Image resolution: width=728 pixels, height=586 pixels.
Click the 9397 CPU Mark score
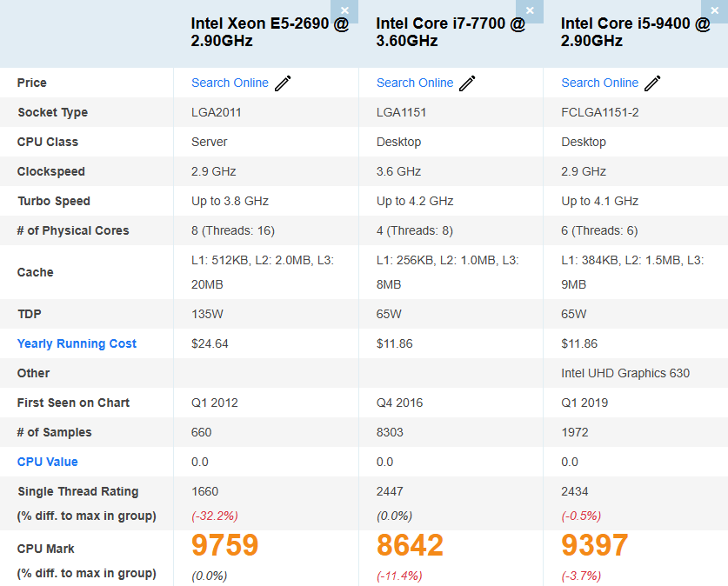point(594,545)
